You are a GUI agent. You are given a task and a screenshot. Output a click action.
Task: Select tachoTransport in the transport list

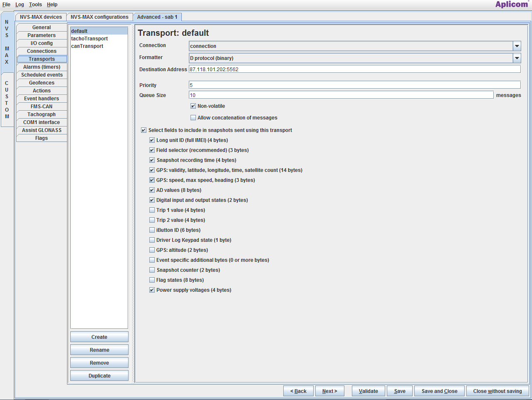[89, 39]
